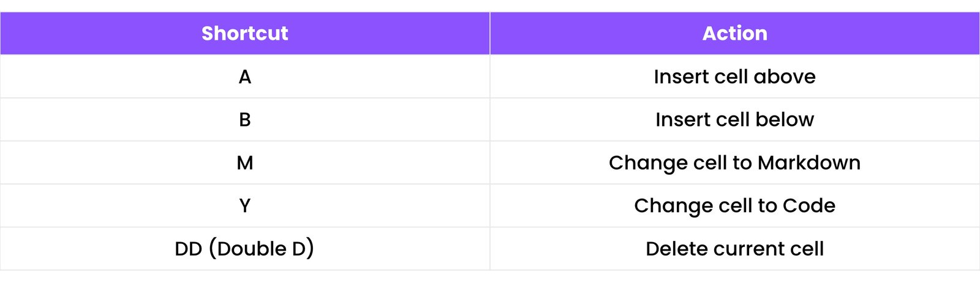980x288 pixels.
Task: Select the shortcut cell containing A
Action: pos(244,77)
